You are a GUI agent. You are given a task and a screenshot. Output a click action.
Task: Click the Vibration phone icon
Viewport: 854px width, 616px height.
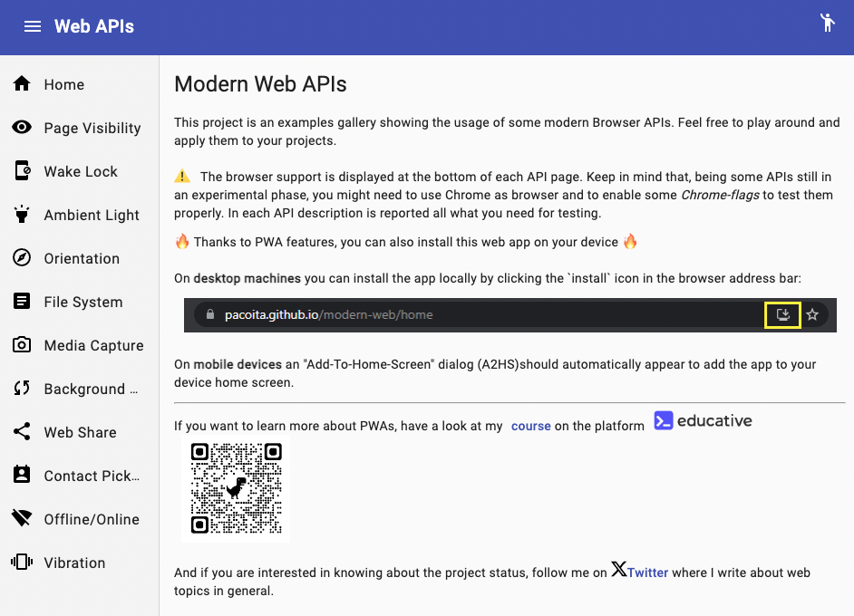pos(22,563)
